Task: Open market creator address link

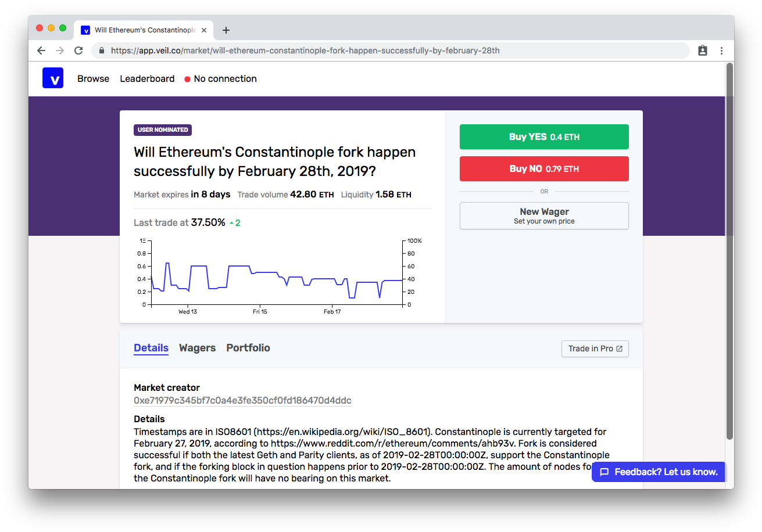Action: [242, 400]
